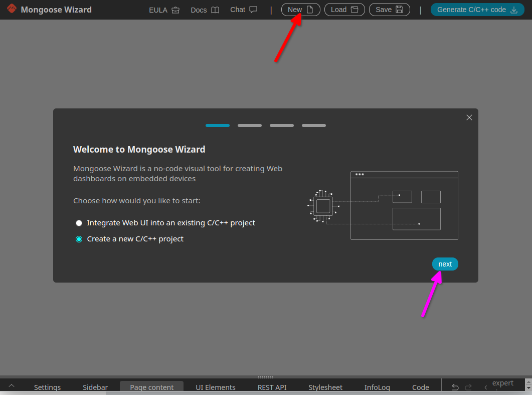
Task: Click the Mongoose Wizard logo icon
Action: tap(12, 9)
